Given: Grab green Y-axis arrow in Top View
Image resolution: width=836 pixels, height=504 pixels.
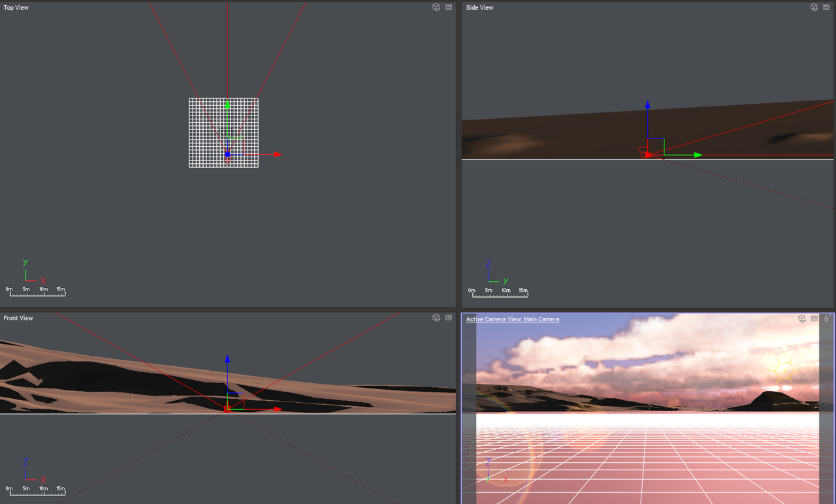Looking at the screenshot, I should (227, 104).
